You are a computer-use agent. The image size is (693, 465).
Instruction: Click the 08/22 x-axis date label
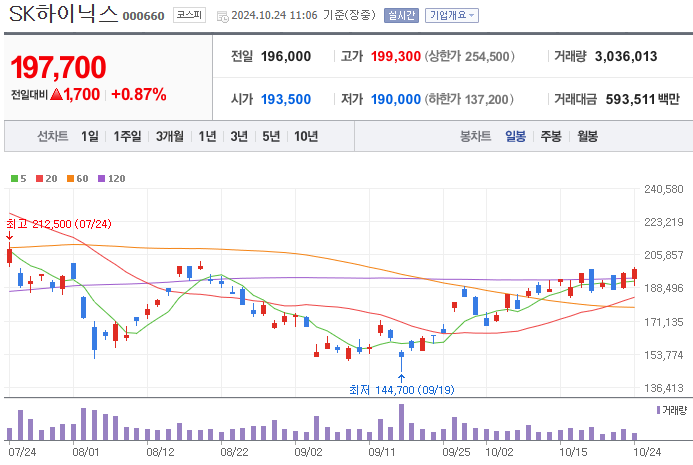[234, 452]
